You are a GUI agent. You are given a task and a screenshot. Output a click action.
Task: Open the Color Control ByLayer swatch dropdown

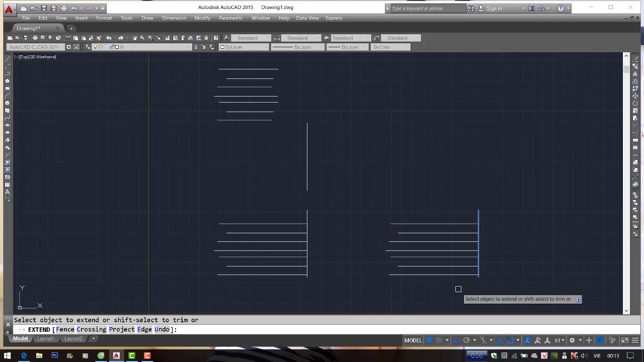coord(244,47)
